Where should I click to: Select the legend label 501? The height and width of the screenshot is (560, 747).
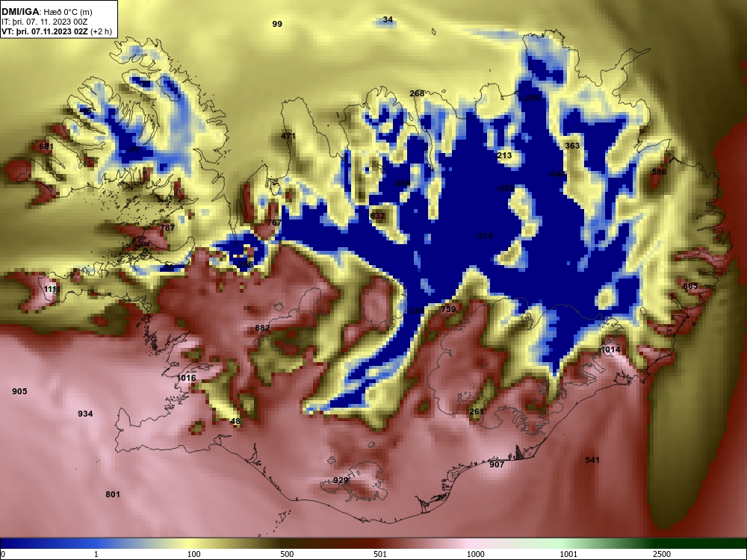380,554
